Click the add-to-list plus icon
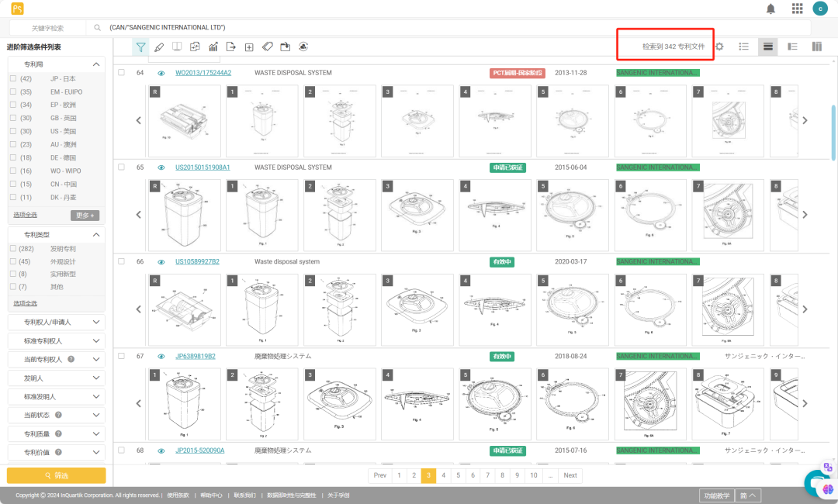Viewport: 838px width, 504px height. (249, 47)
